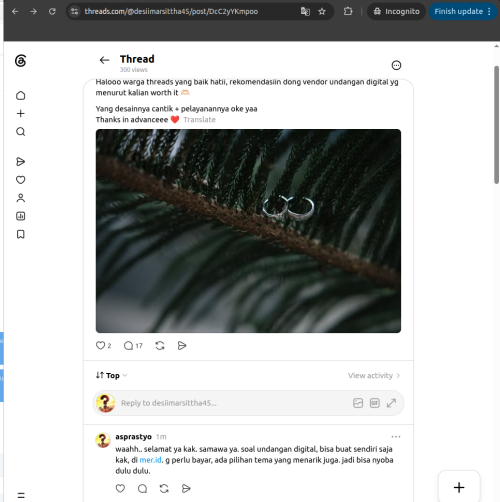Open more options on asprastyo's reply
Image resolution: width=500 pixels, height=502 pixels.
coord(396,437)
